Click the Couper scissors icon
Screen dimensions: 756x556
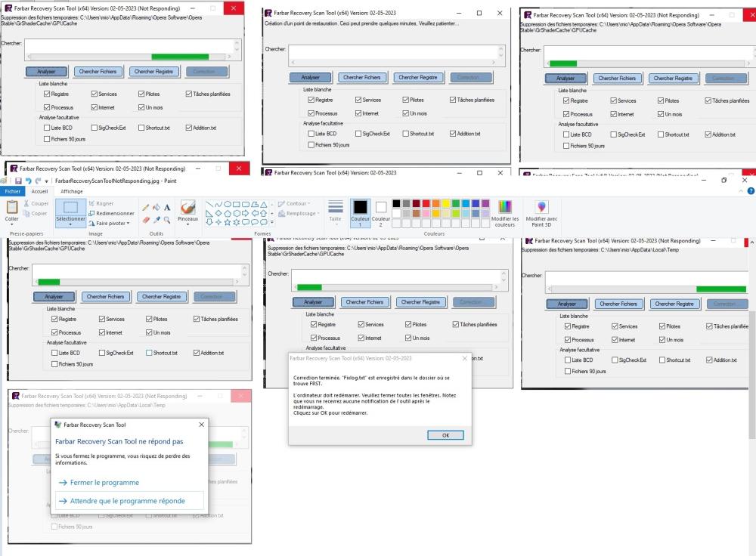26,203
